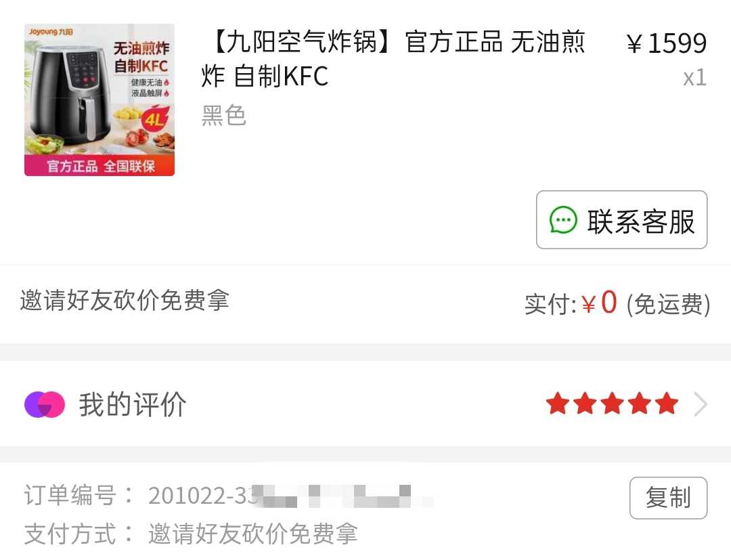Tap the 支付方式 payment method value
This screenshot has height=560, width=731.
(x=252, y=534)
